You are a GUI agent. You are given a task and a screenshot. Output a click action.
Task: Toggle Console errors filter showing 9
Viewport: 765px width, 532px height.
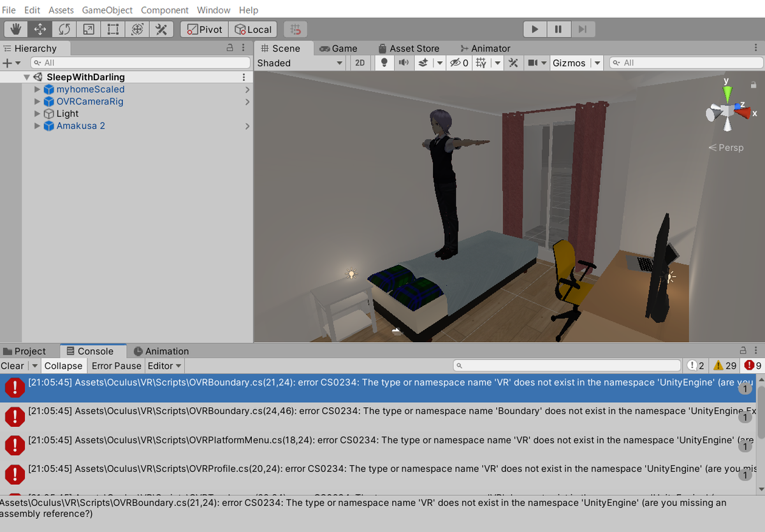click(x=753, y=366)
